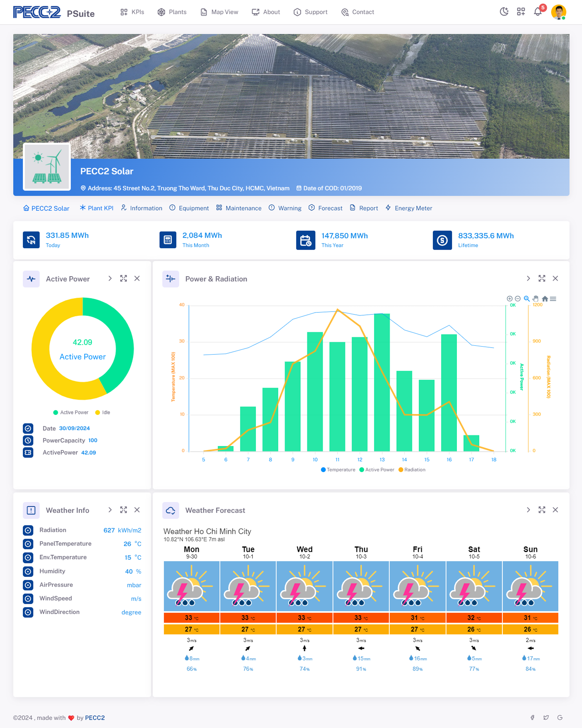This screenshot has height=728, width=582.
Task: Zoom out on the Power & Radiation chart
Action: point(518,299)
